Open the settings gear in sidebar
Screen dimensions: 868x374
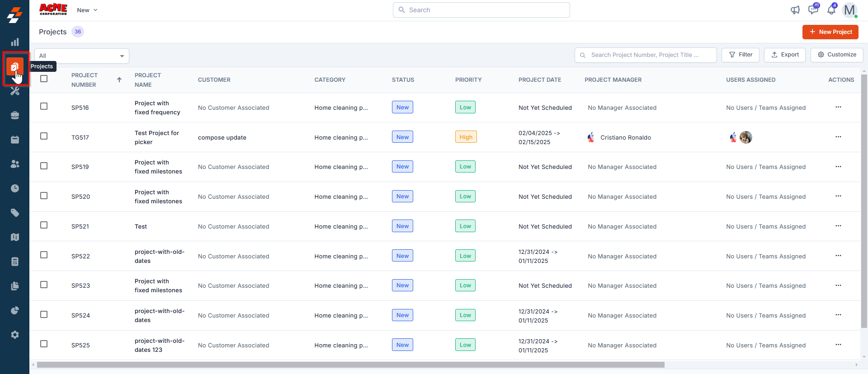(15, 335)
